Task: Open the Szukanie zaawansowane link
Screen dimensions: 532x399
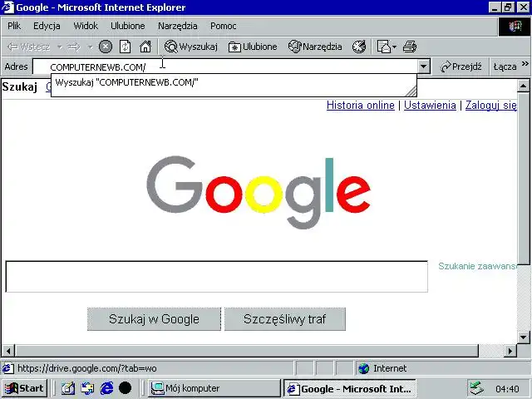Action: pos(477,266)
